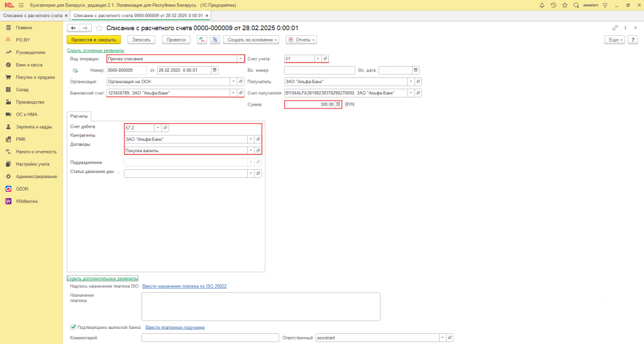Expand Счет учета dropdown
Image resolution: width=644 pixels, height=344 pixels.
318,58
